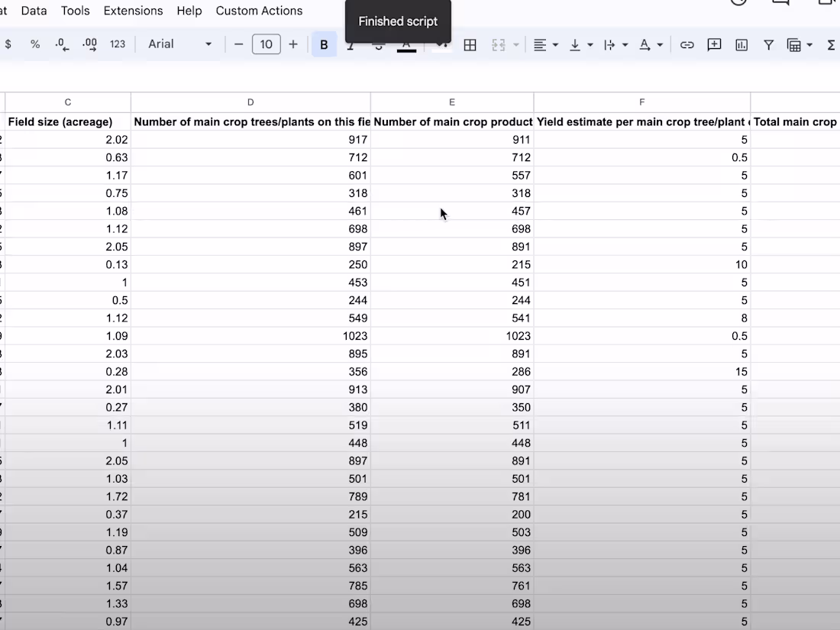The width and height of the screenshot is (840, 630).
Task: Open the functions list with sigma icon
Action: (831, 44)
